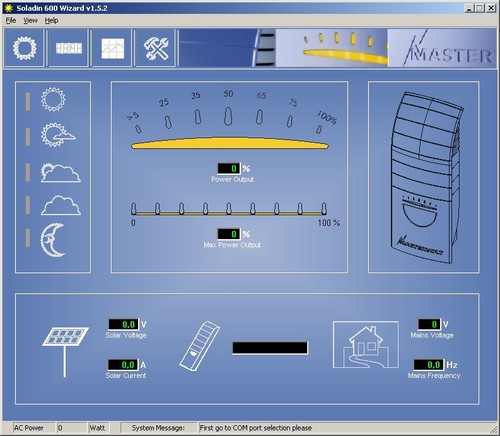500x436 pixels.
Task: Click the Power Output percentage display
Action: [x=228, y=168]
